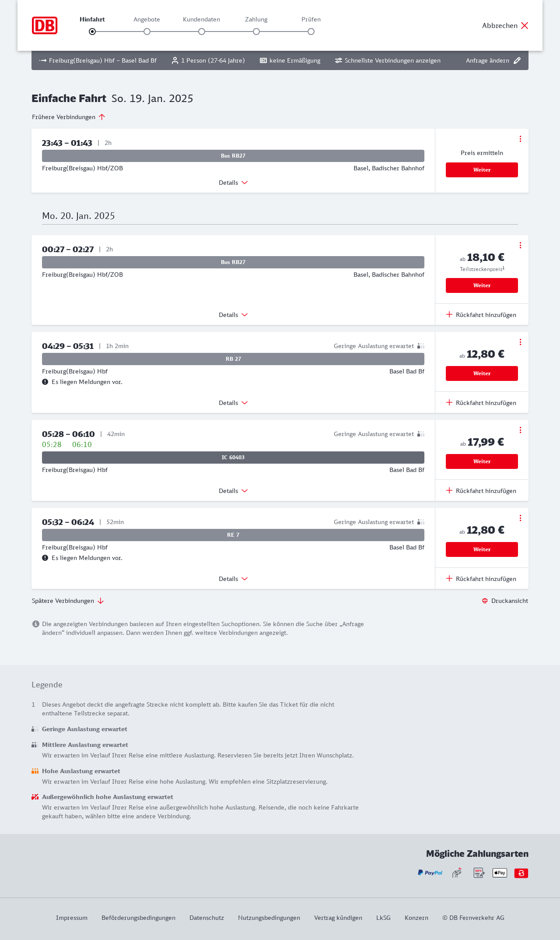Expand Details for the IC 60403 connection
The width and height of the screenshot is (560, 940).
(x=233, y=491)
